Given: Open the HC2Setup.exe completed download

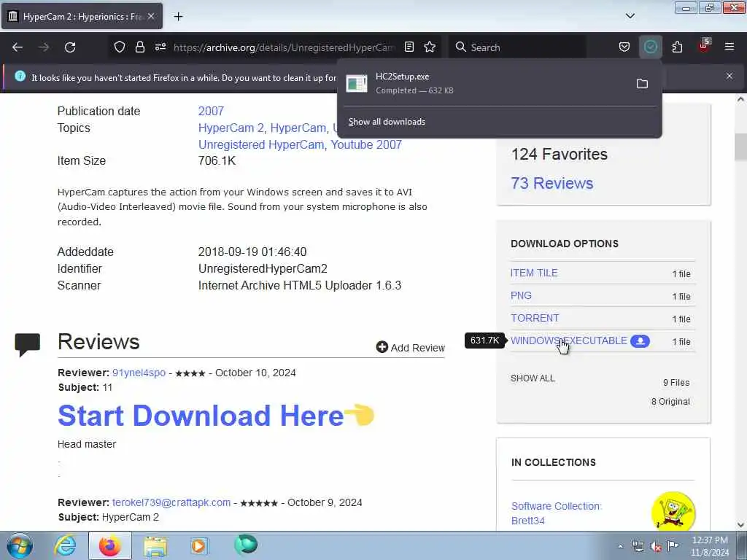Looking at the screenshot, I should click(485, 83).
